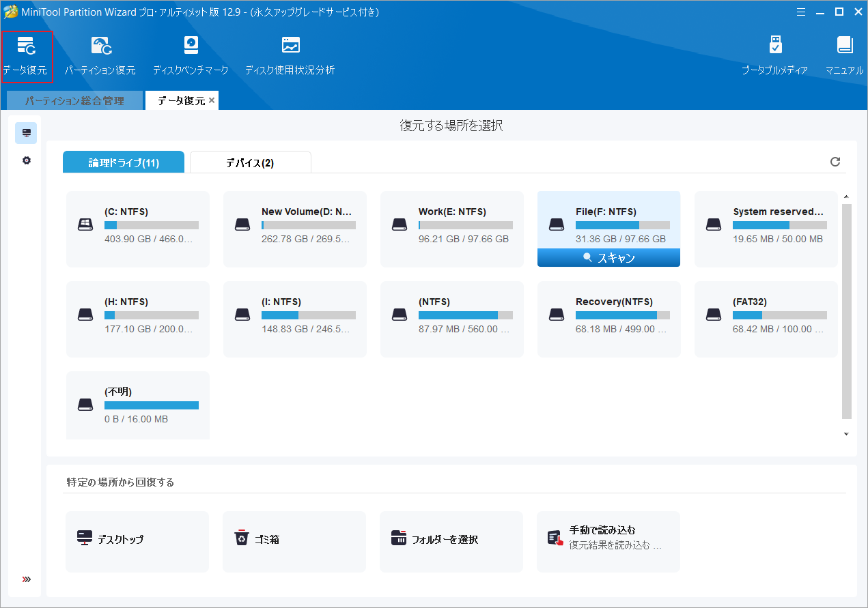868x608 pixels.
Task: Click the New Volume(D: N... drive name
Action: pos(307,212)
